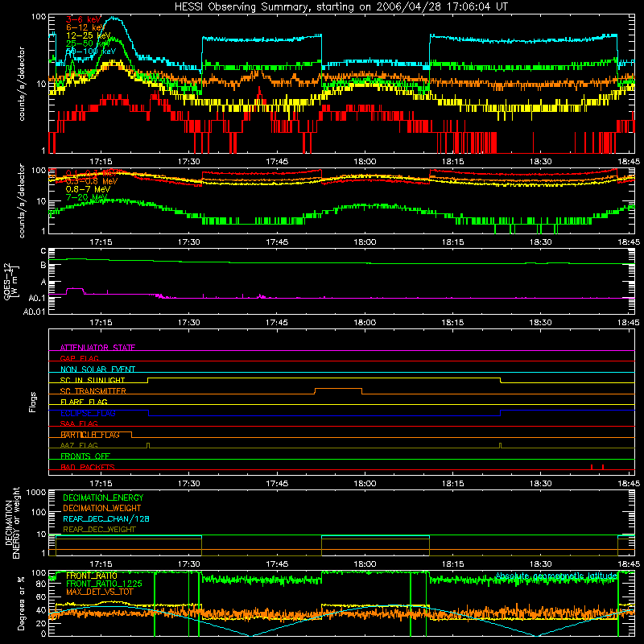This screenshot has width=644, height=644.
Task: Select the PARTICLE_FLAG label
Action: pyautogui.click(x=90, y=434)
